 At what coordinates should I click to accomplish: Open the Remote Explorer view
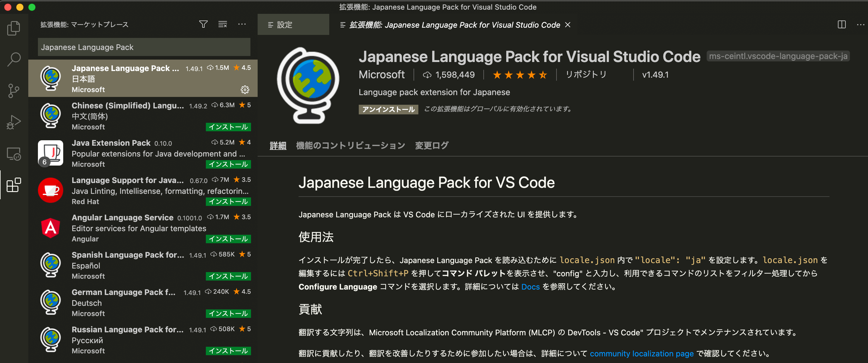coord(14,154)
